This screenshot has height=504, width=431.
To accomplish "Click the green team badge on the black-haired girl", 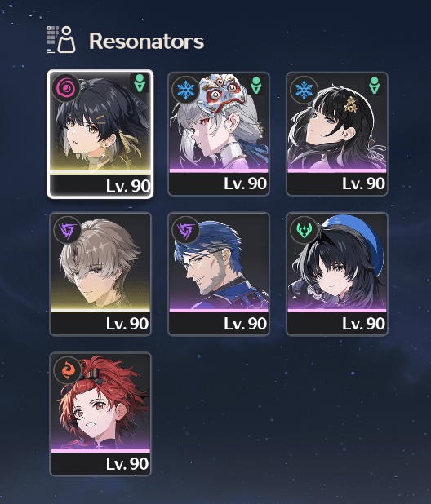I will (x=375, y=85).
